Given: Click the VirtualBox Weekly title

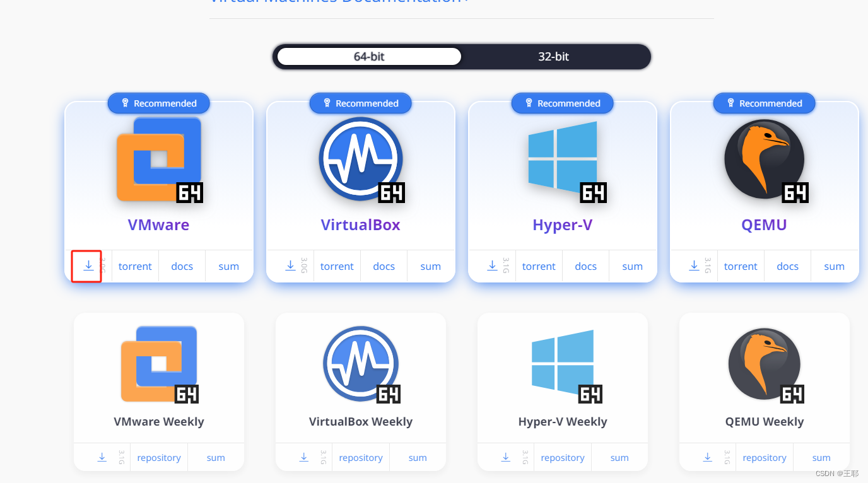Looking at the screenshot, I should (361, 421).
